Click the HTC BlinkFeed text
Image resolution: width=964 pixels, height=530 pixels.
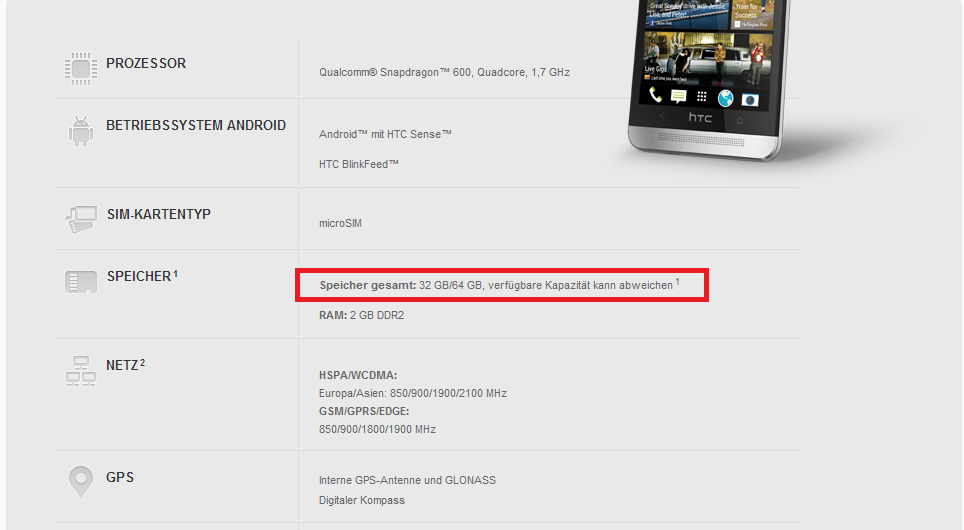(358, 164)
